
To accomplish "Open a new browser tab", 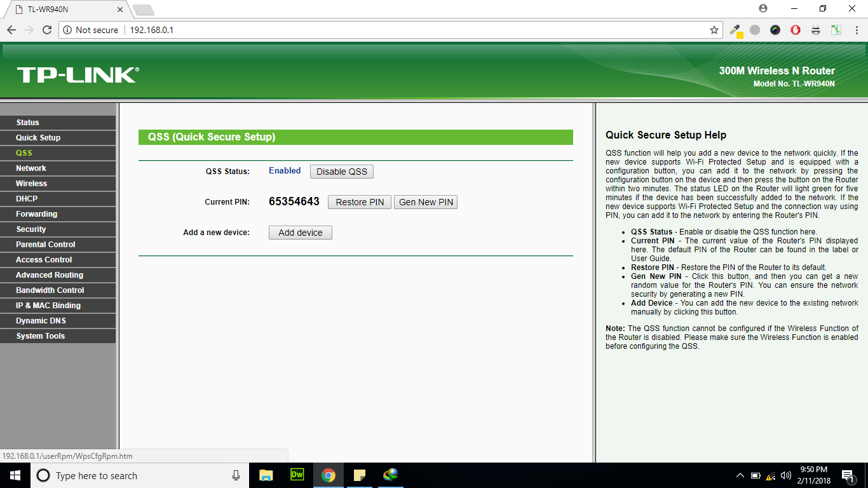I will point(144,10).
